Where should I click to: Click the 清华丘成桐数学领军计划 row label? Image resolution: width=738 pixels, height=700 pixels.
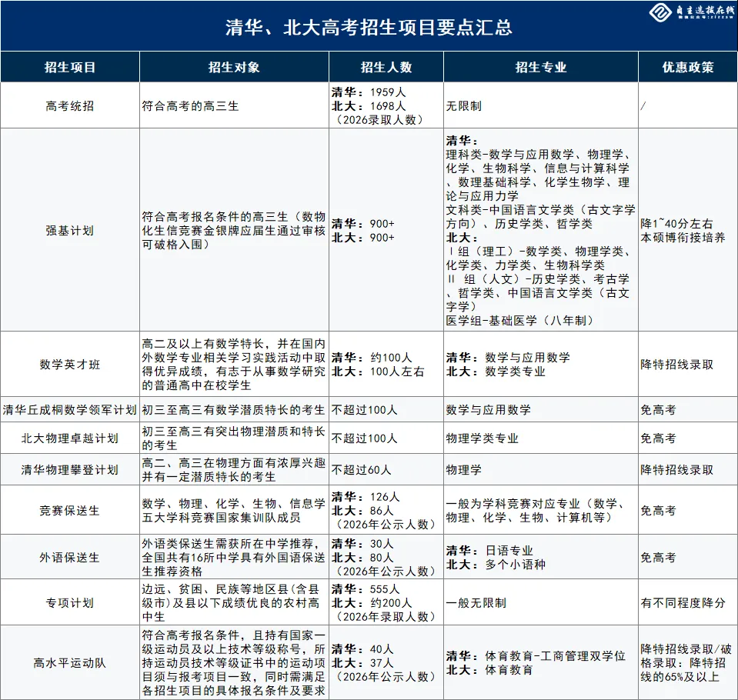70,409
